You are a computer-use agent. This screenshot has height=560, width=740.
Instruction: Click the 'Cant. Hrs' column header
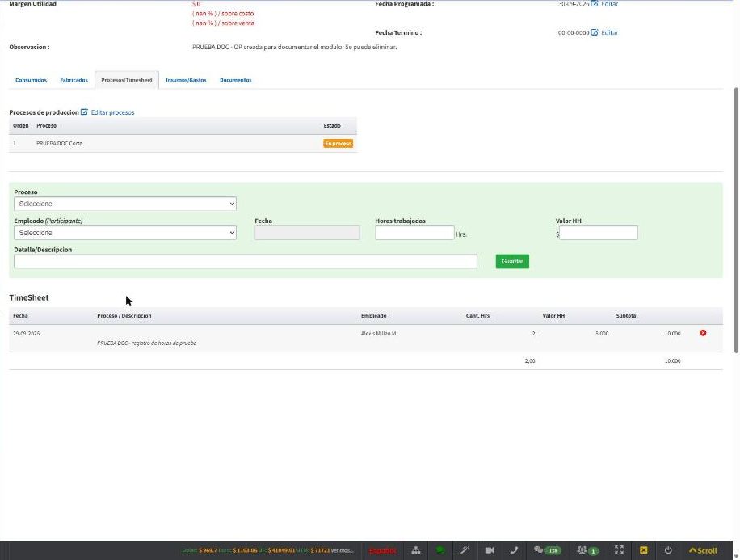(477, 315)
